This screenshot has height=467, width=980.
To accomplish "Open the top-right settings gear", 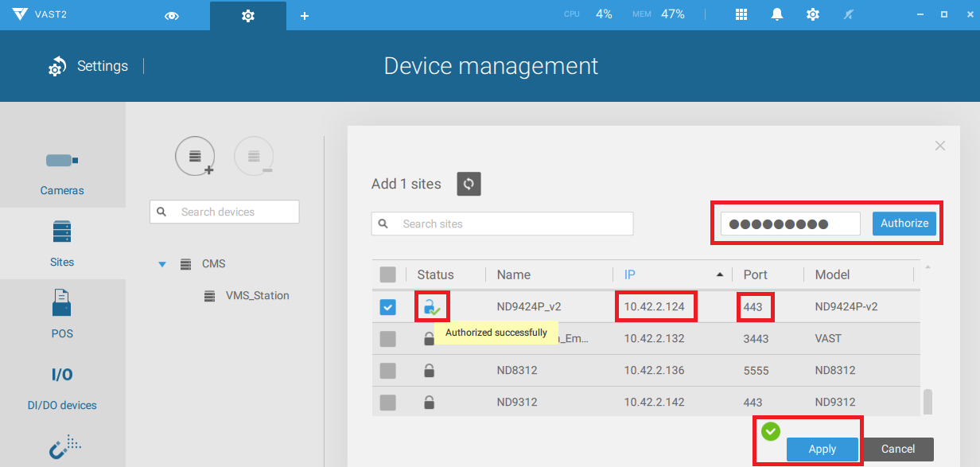I will click(x=812, y=14).
